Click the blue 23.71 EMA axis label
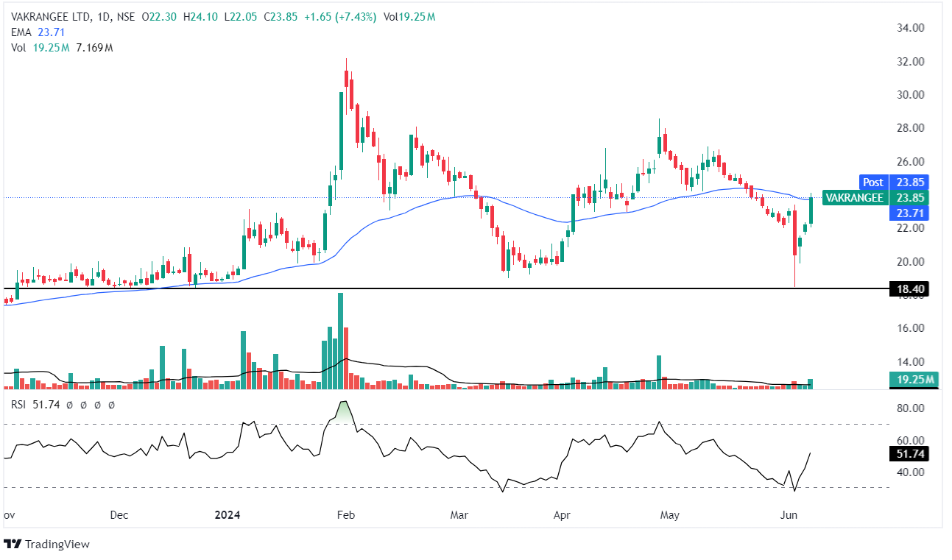This screenshot has height=560, width=952. (909, 213)
